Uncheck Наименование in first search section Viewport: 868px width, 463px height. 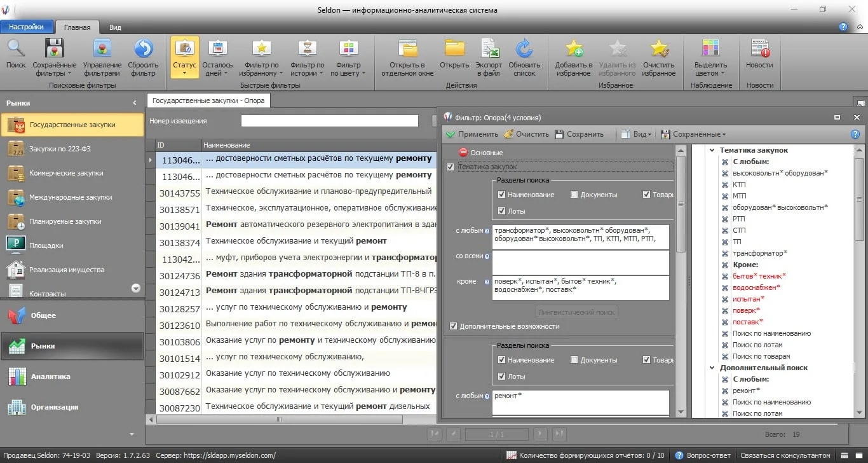[502, 195]
